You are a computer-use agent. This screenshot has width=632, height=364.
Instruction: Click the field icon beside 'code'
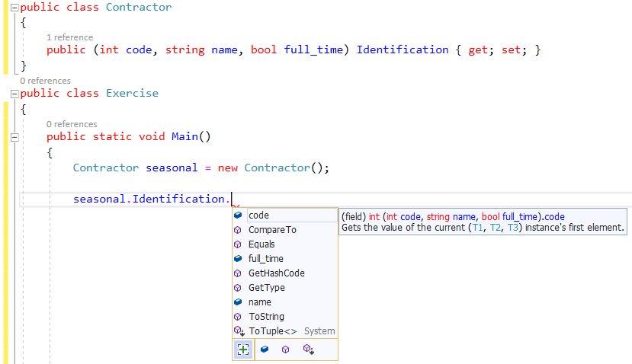click(238, 216)
